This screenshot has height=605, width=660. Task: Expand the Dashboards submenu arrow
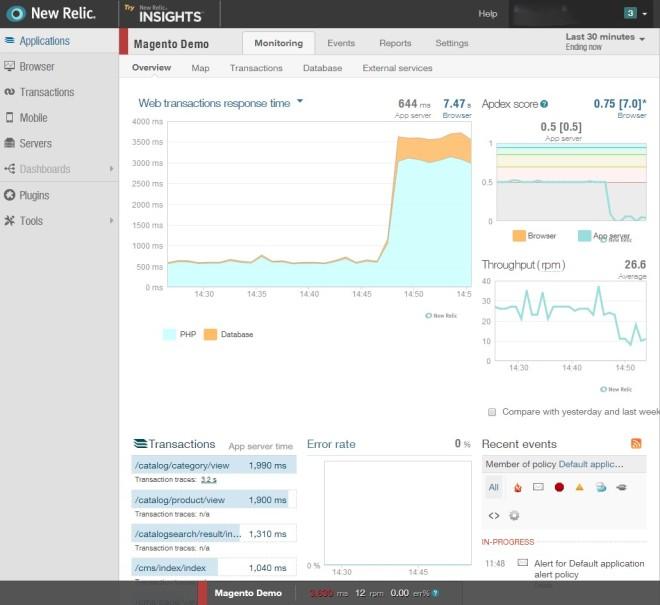coord(111,169)
